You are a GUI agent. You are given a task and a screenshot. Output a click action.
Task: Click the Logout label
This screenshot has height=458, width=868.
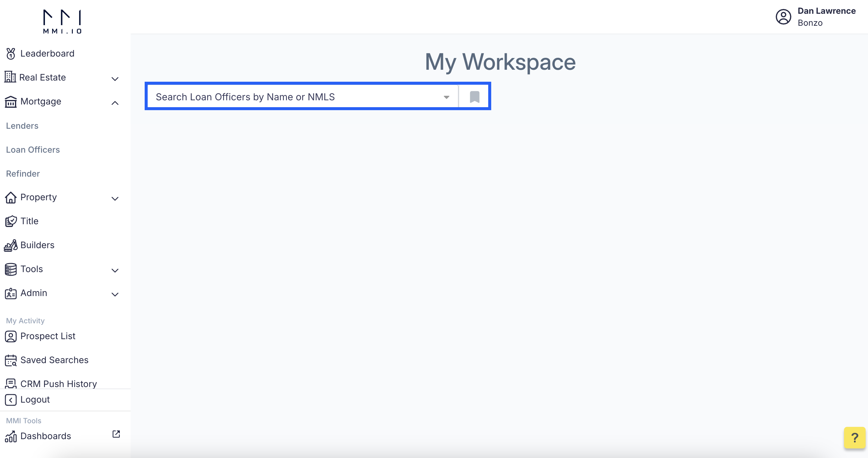pyautogui.click(x=35, y=399)
